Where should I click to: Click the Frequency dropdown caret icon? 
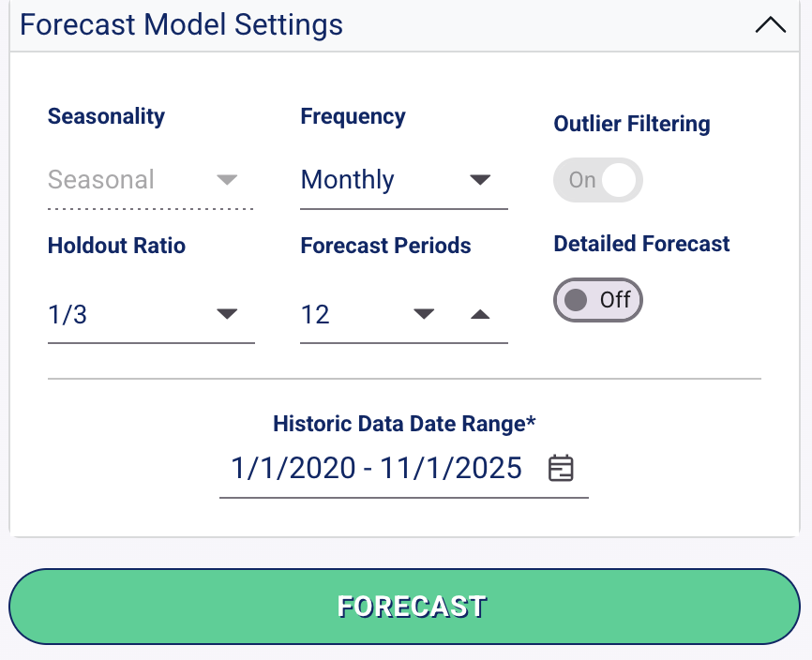480,180
